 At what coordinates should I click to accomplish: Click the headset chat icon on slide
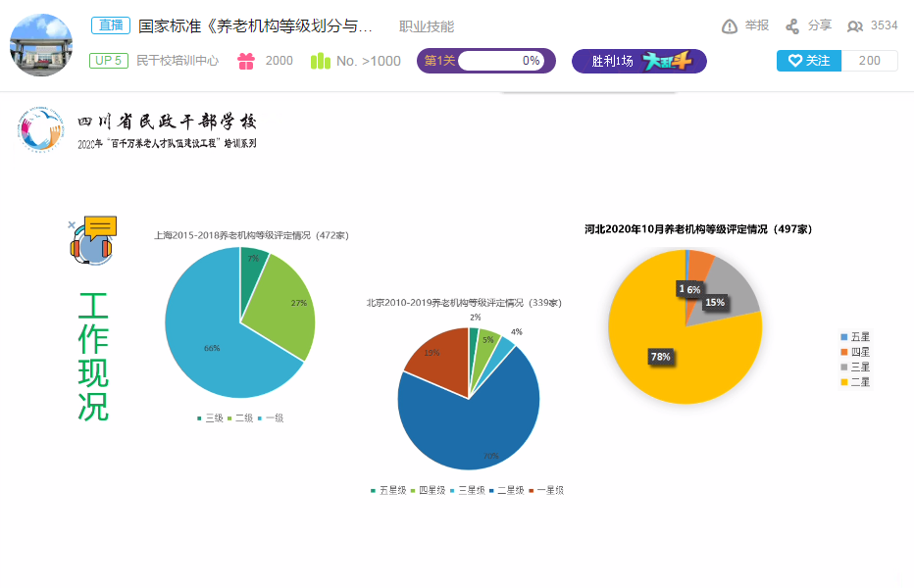click(93, 240)
